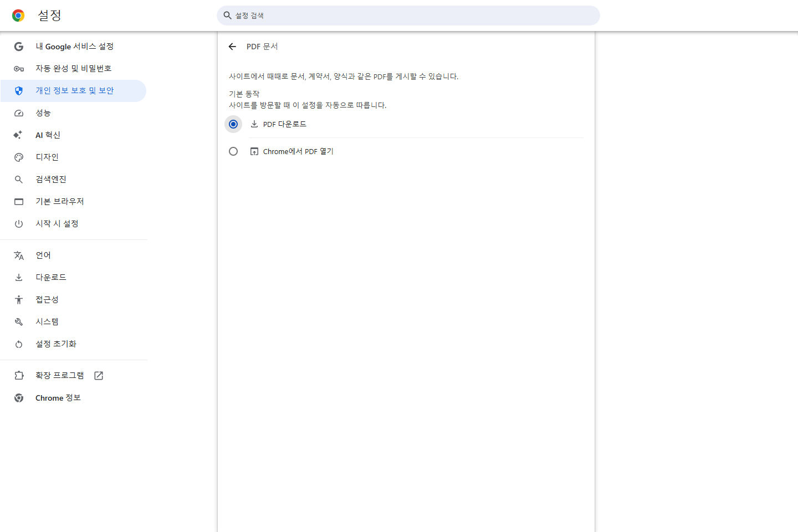
Task: Open 접근성 settings
Action: (x=74, y=300)
